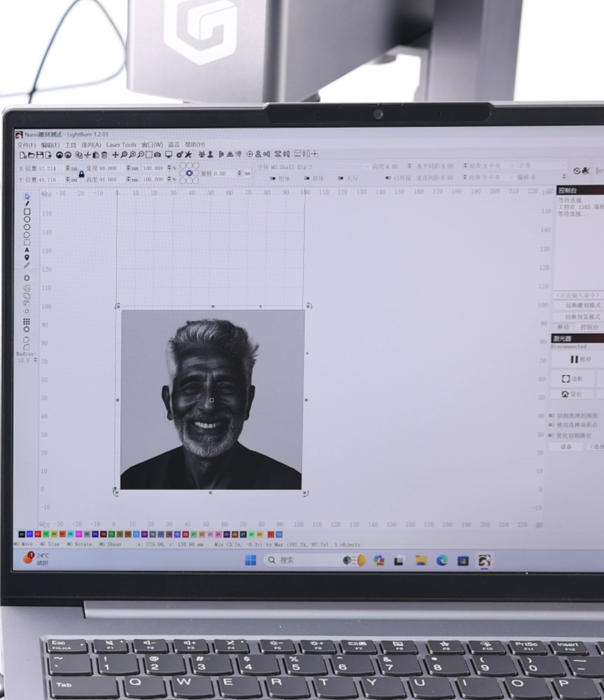Select the rectangle drawing tool
604x700 pixels.
pyautogui.click(x=27, y=212)
